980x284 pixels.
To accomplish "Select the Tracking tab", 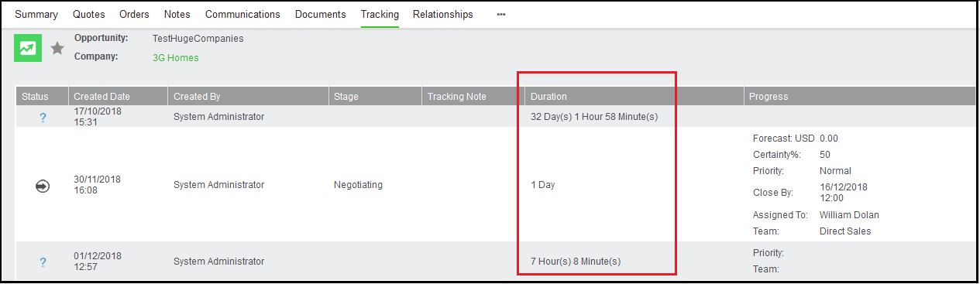I will (380, 15).
